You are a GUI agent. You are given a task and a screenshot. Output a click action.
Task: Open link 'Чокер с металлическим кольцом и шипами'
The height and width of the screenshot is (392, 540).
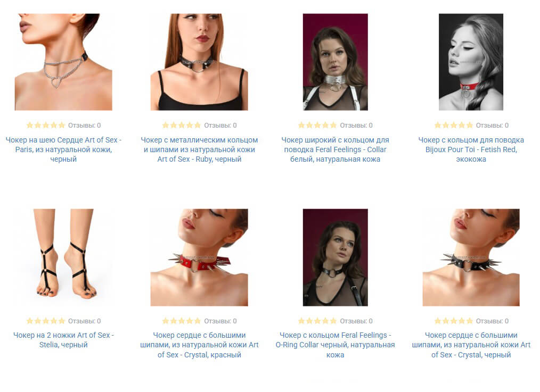pyautogui.click(x=199, y=149)
